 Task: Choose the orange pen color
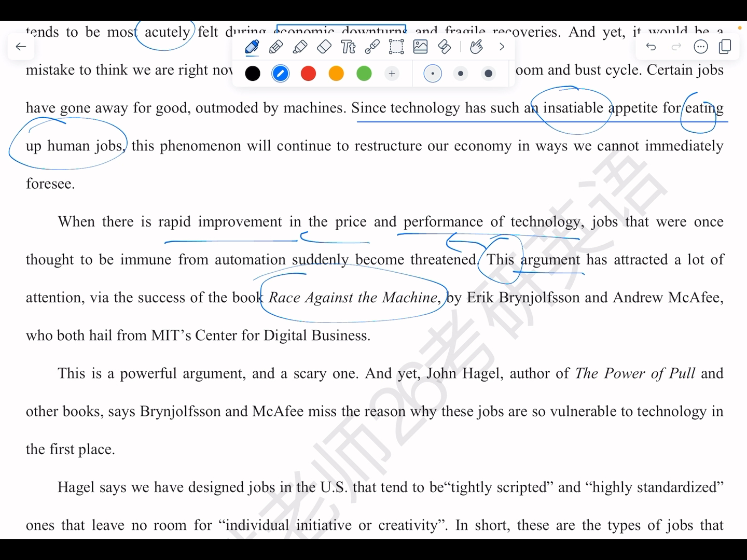click(x=336, y=74)
